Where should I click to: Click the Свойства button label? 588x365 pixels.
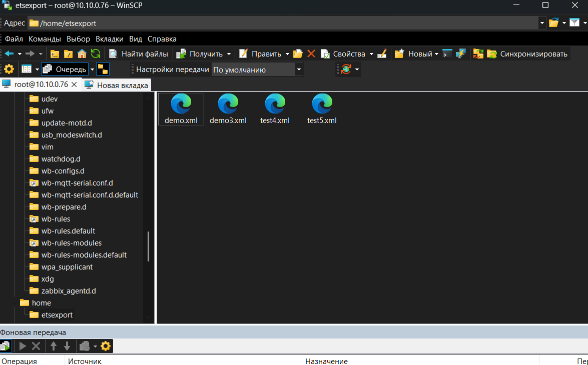pyautogui.click(x=349, y=54)
